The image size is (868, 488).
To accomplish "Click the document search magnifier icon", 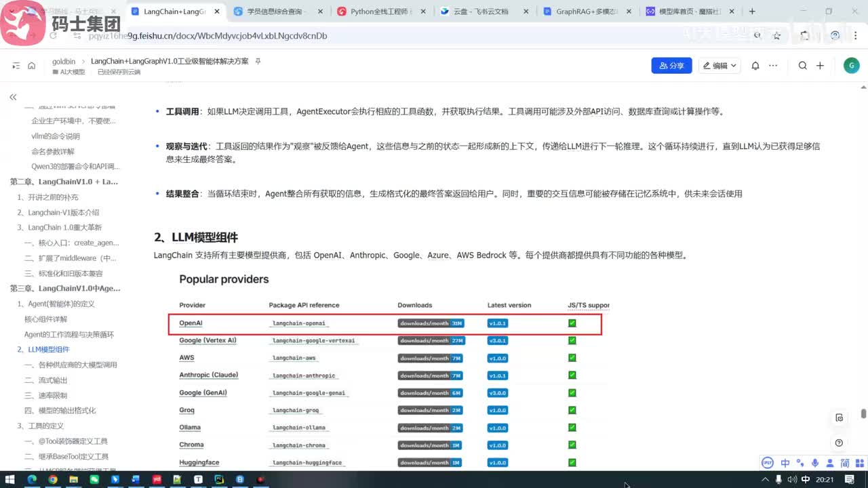I will [803, 66].
